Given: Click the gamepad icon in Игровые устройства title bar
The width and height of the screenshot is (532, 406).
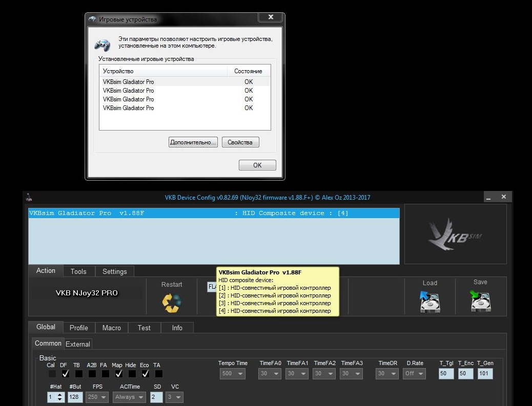Looking at the screenshot, I should pyautogui.click(x=92, y=19).
